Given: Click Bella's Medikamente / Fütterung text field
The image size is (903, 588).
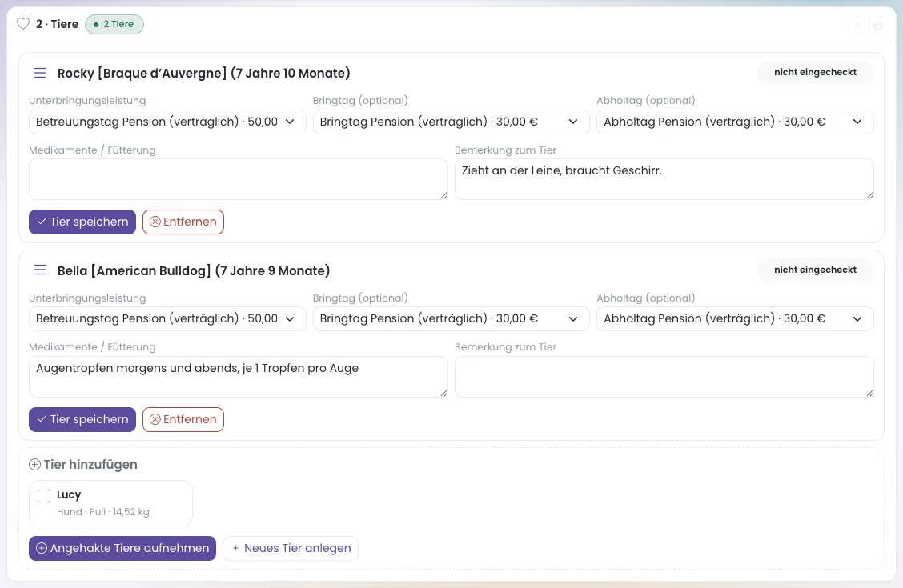Looking at the screenshot, I should (x=239, y=377).
